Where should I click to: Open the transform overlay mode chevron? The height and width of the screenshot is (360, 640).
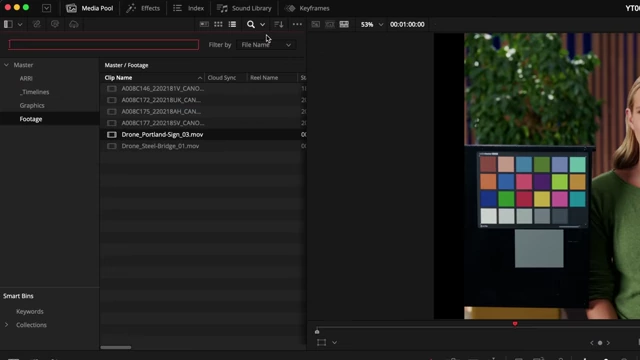pos(334,342)
